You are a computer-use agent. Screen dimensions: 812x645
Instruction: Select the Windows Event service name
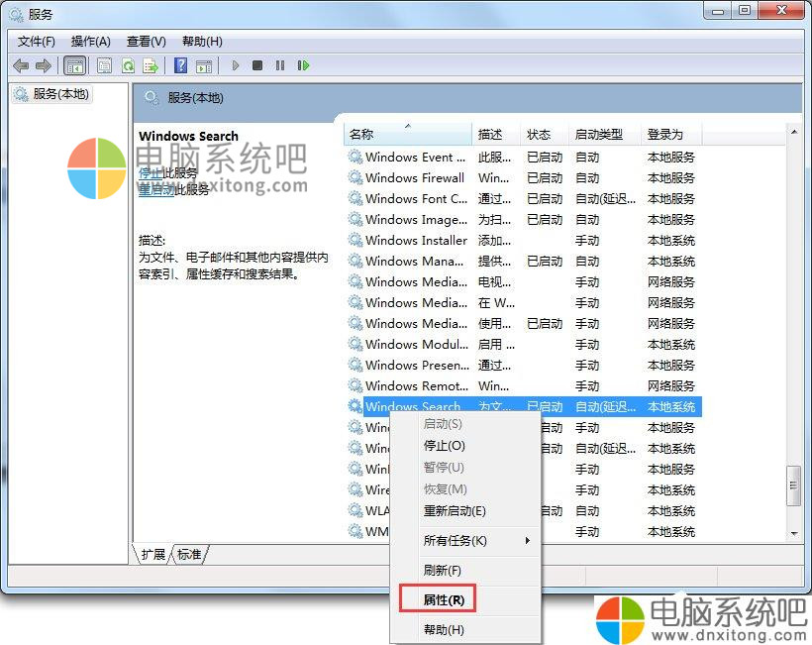tap(415, 157)
